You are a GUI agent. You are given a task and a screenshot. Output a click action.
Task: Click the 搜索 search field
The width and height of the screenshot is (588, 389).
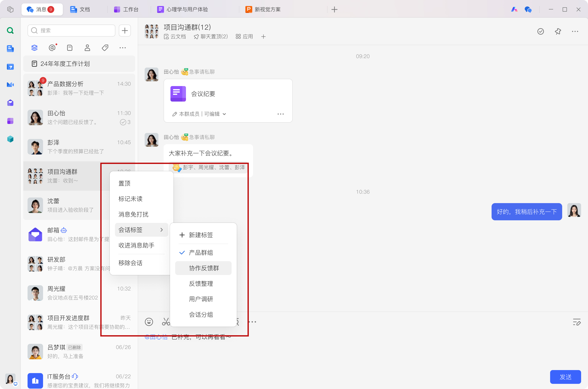pyautogui.click(x=71, y=30)
